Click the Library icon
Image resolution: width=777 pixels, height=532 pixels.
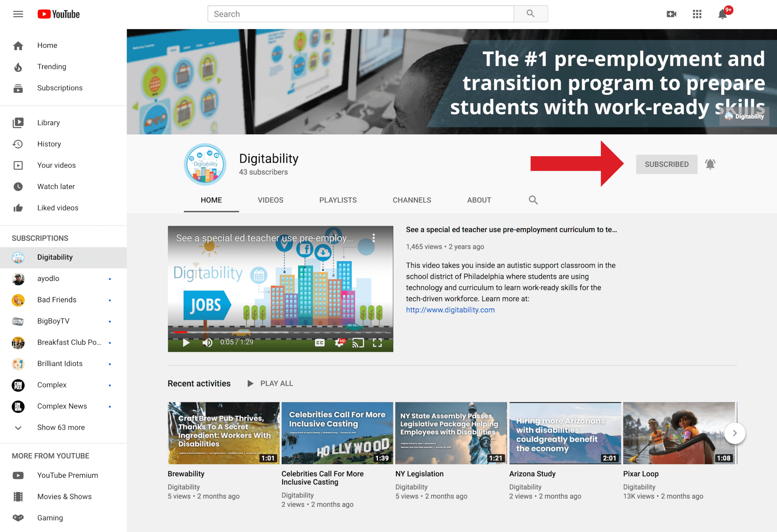pos(18,122)
